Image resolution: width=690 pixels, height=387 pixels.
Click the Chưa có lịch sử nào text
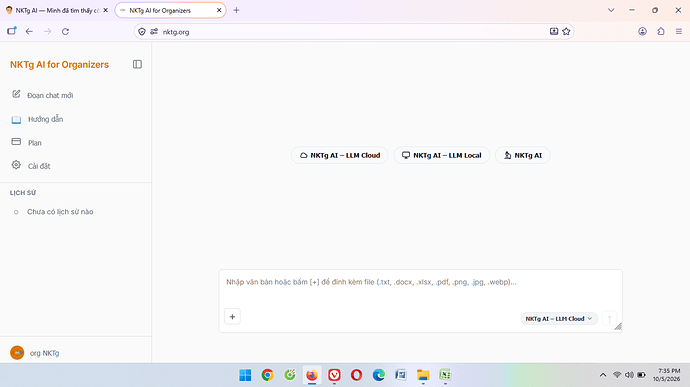[x=60, y=212]
